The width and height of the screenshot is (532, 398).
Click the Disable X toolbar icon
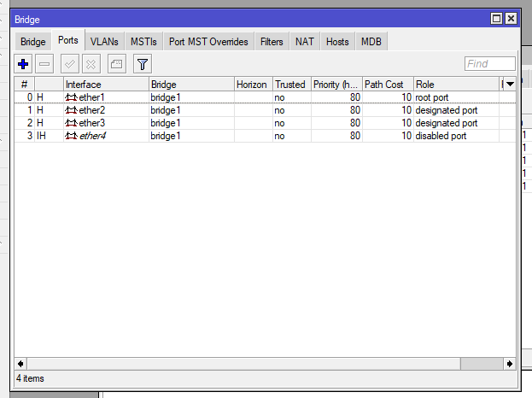91,64
